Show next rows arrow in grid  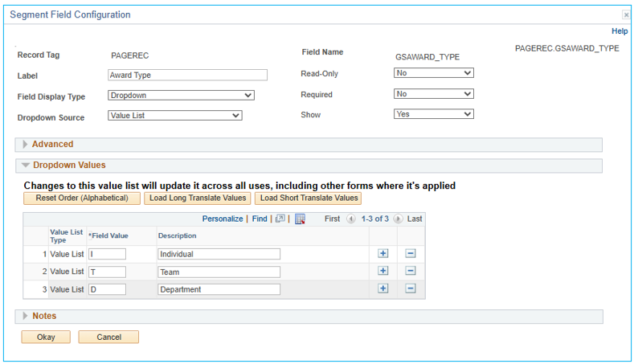tap(399, 219)
